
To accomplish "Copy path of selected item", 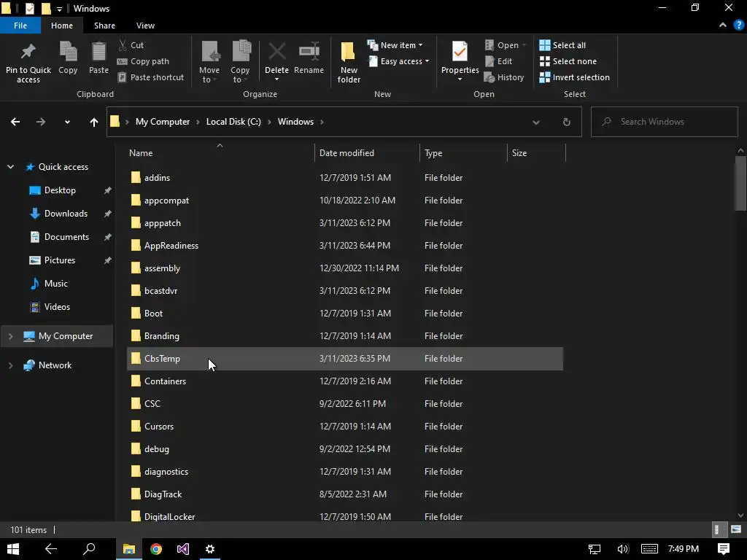I will (x=144, y=61).
